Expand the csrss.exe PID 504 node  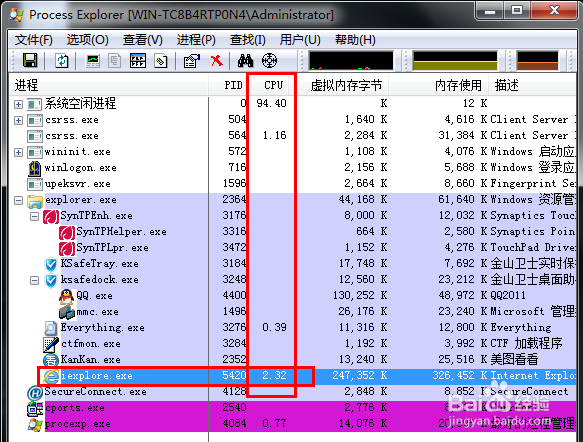[x=18, y=120]
